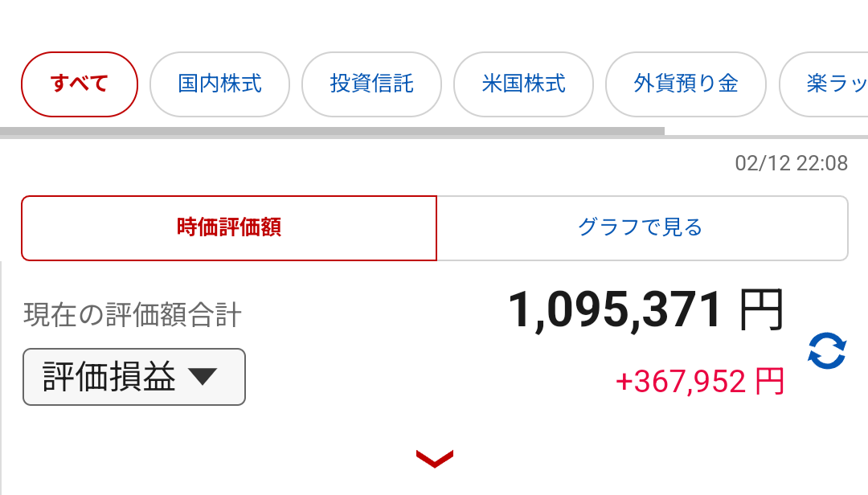Refresh valuation with the blue reload icon
Screen dimensions: 868x495
pyautogui.click(x=827, y=350)
